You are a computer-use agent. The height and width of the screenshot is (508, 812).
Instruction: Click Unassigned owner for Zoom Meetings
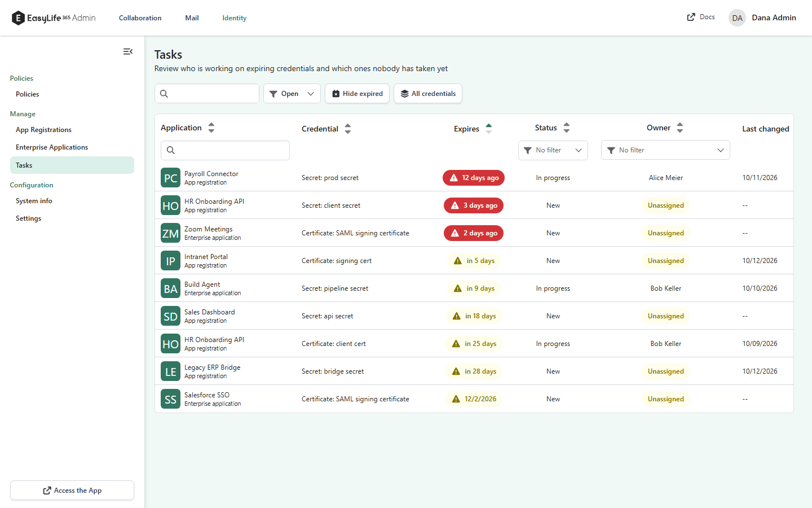tap(666, 233)
